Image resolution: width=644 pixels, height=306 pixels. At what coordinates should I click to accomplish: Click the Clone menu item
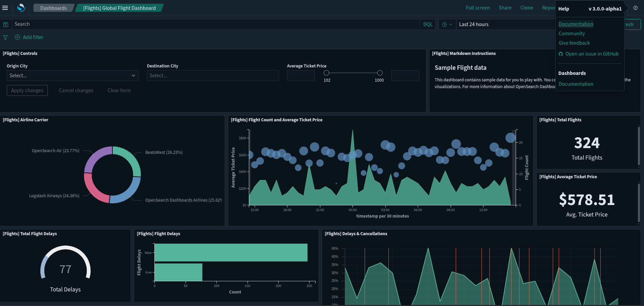click(x=527, y=7)
